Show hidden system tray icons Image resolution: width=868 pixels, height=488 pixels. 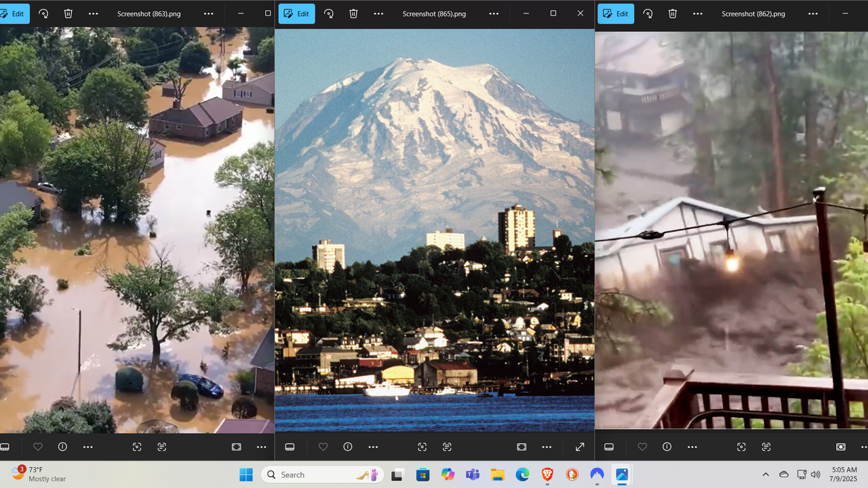click(766, 474)
